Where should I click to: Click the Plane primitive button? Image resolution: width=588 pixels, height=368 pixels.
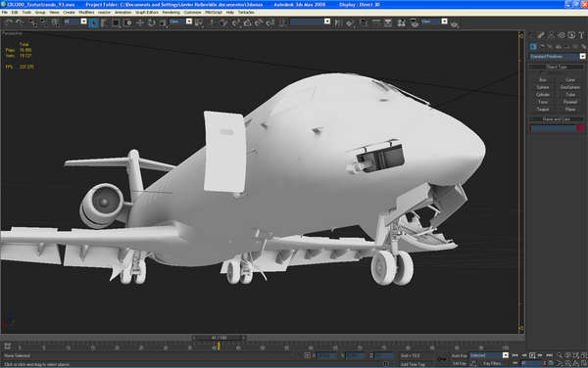tap(570, 110)
